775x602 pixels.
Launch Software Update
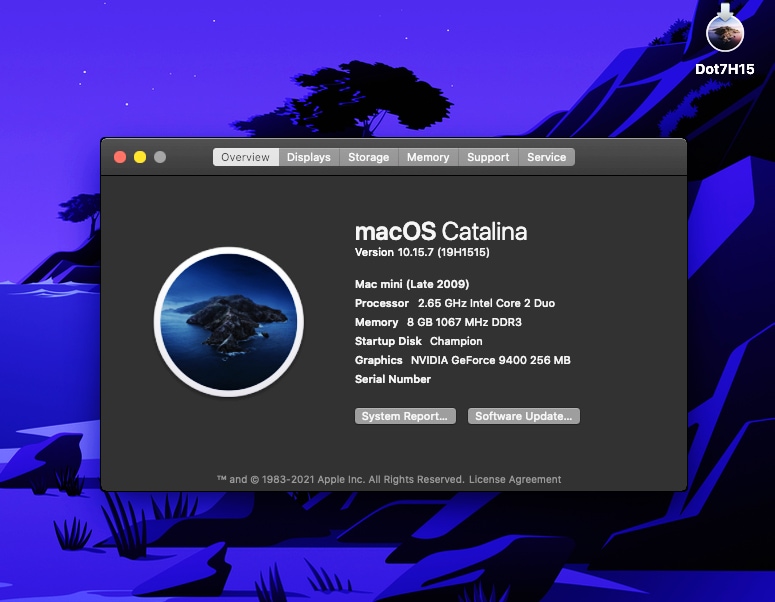(x=524, y=416)
